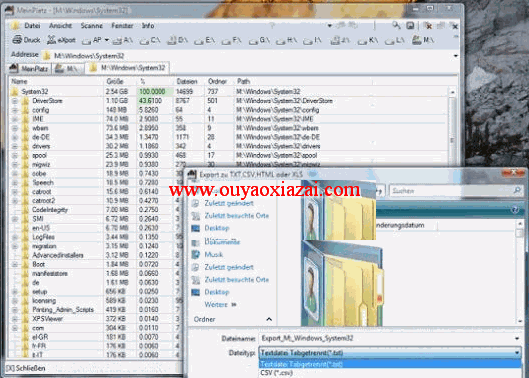Click the eXport toolbar icon
The height and width of the screenshot is (378, 529).
pos(51,40)
